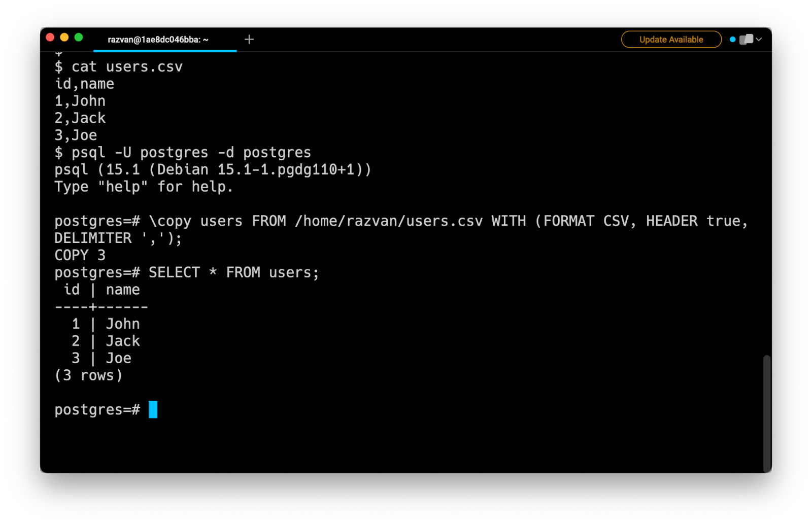Image resolution: width=812 pixels, height=526 pixels.
Task: Click the vertical scrollbar thumb
Action: click(x=767, y=413)
